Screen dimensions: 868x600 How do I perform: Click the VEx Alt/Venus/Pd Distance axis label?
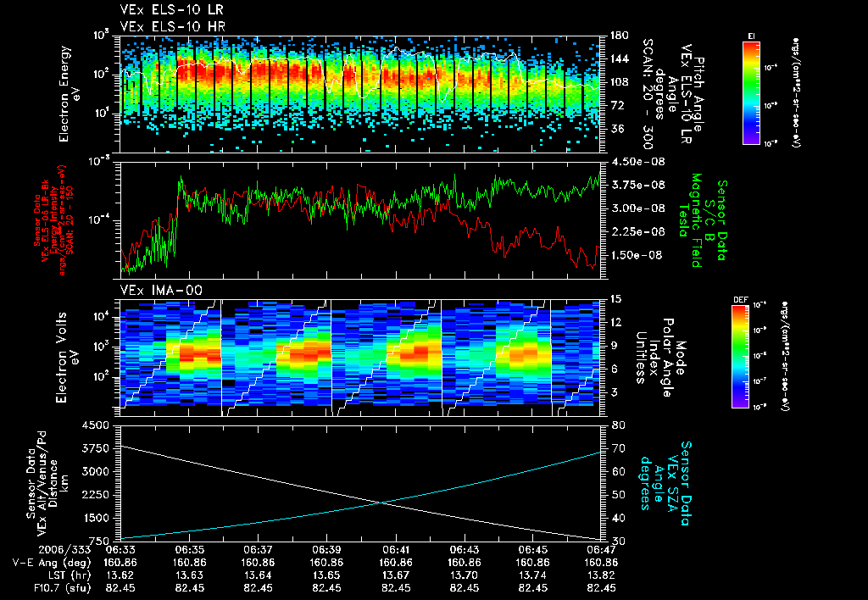pyautogui.click(x=42, y=483)
